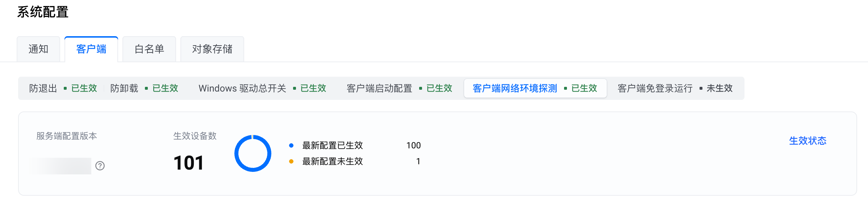The image size is (868, 199).
Task: Switch to the 客户端 tab
Action: (91, 49)
